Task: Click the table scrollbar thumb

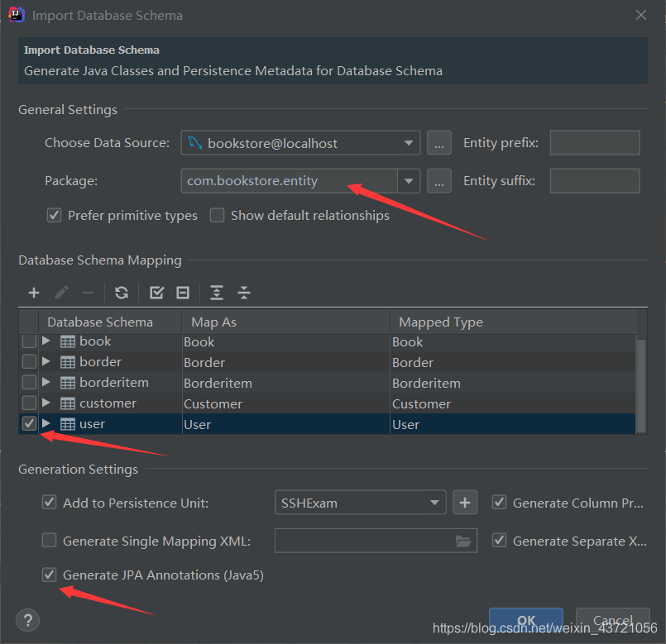Action: pyautogui.click(x=641, y=385)
